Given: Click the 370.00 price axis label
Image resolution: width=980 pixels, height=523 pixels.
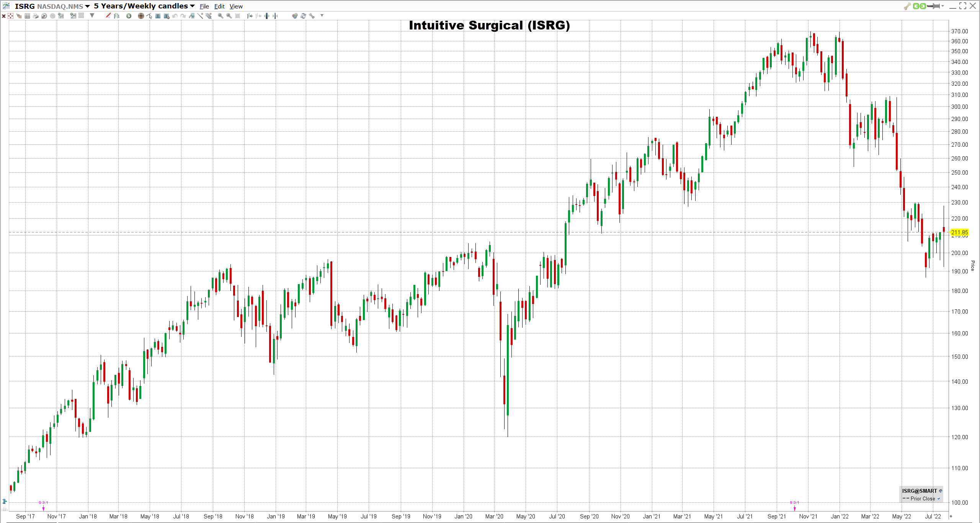Looking at the screenshot, I should (x=960, y=31).
